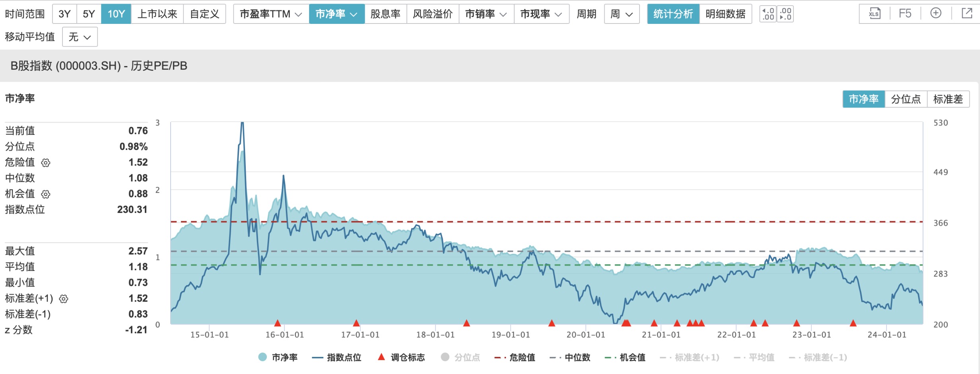The height and width of the screenshot is (374, 980).
Task: Expand the 市盈率TTM dropdown
Action: click(271, 14)
